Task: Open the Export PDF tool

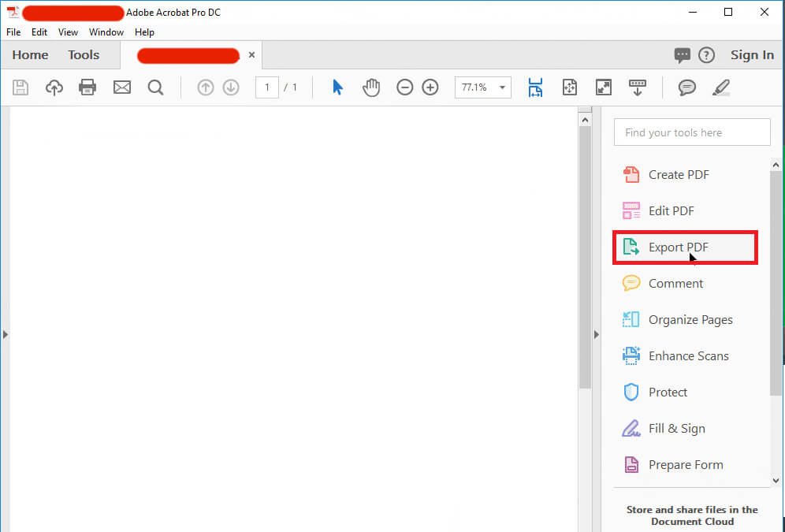Action: tap(685, 247)
